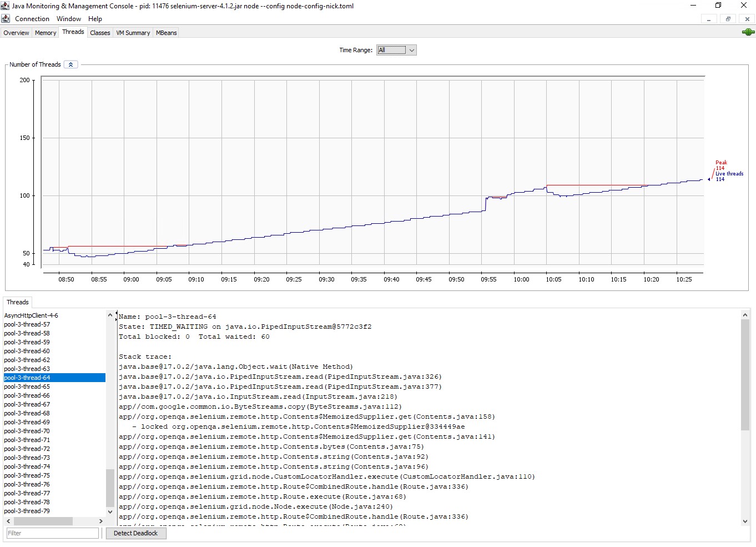
Task: Switch to the Classes tab
Action: (100, 33)
